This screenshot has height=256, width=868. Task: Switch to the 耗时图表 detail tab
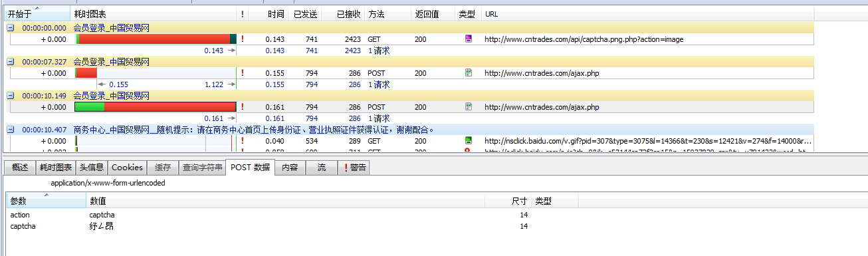tap(55, 168)
